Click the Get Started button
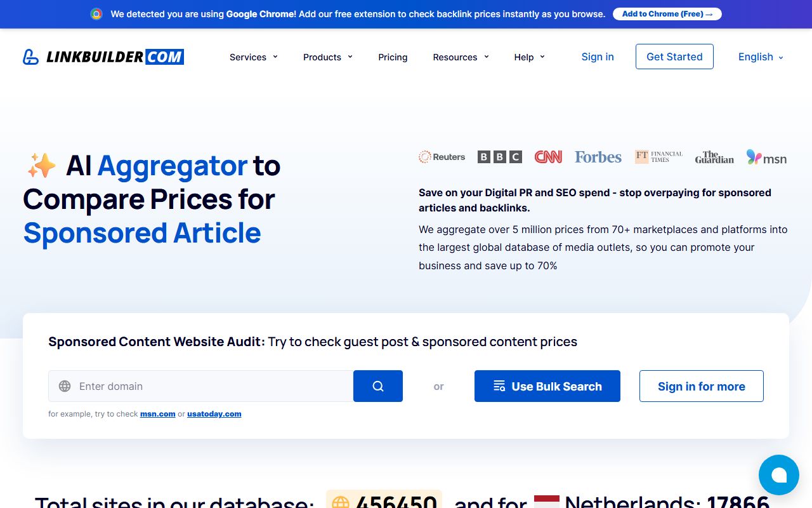812x508 pixels. point(674,57)
